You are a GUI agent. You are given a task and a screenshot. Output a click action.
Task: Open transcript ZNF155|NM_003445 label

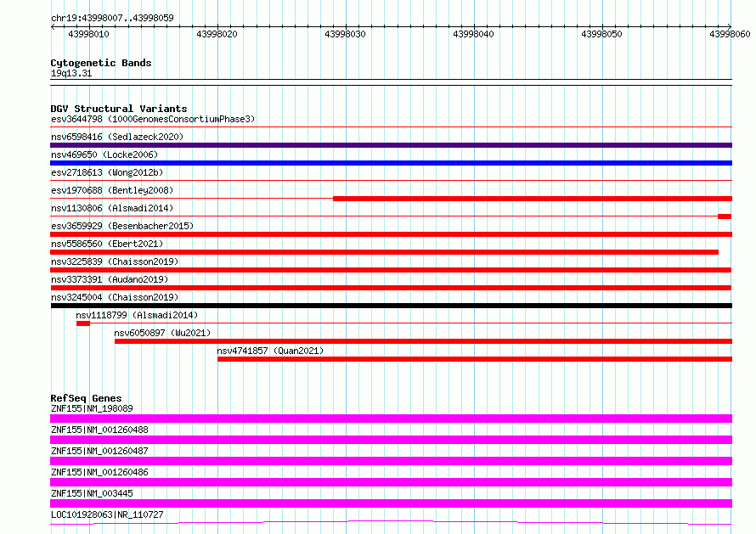click(92, 493)
